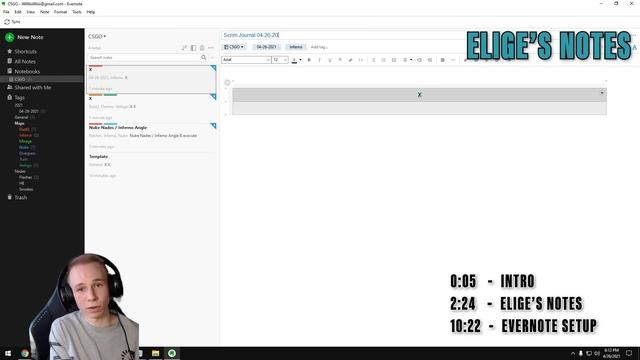Click the 04-26-2021 tag chip on the note
The width and height of the screenshot is (640, 360).
[267, 47]
